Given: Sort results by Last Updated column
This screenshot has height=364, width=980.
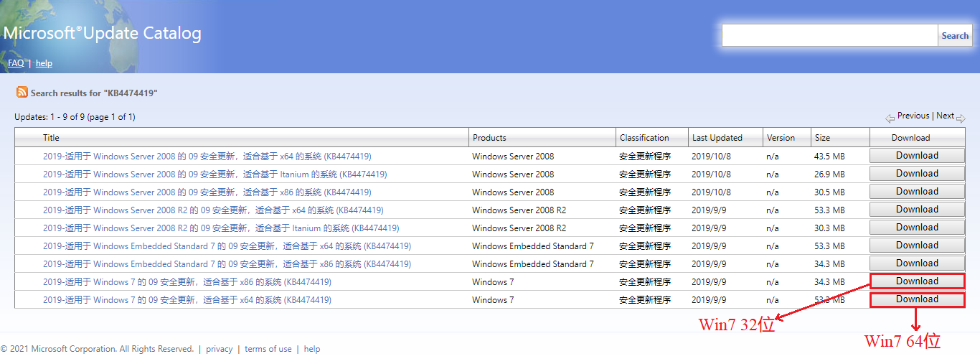Looking at the screenshot, I should [717, 138].
